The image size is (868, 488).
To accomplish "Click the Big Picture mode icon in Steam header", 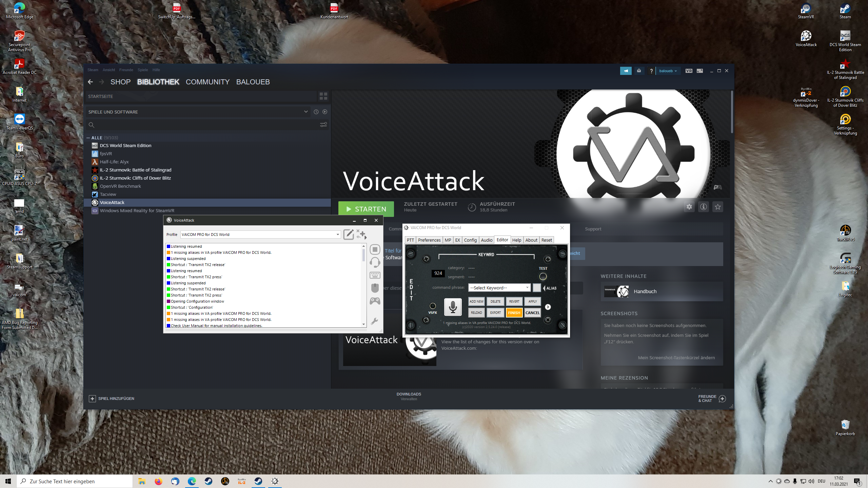I will (x=700, y=71).
